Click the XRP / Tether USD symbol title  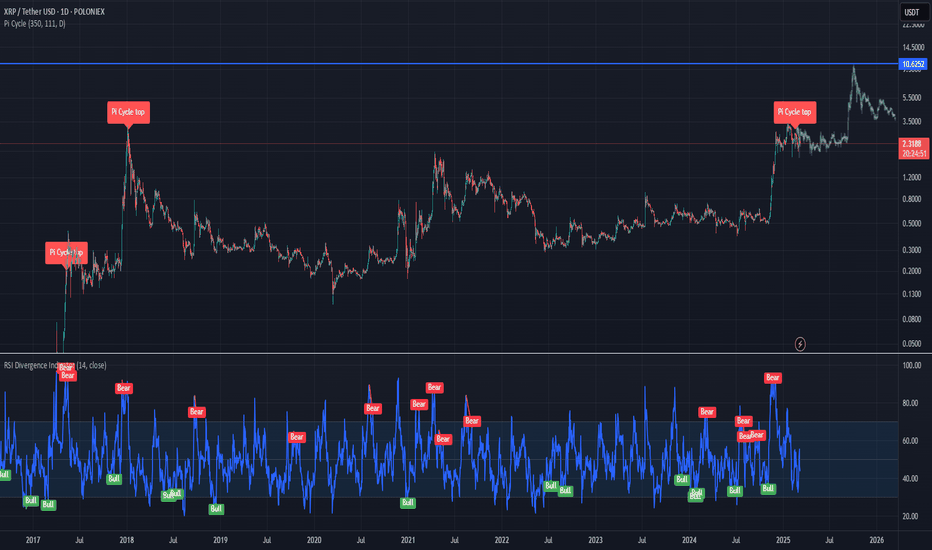54,12
